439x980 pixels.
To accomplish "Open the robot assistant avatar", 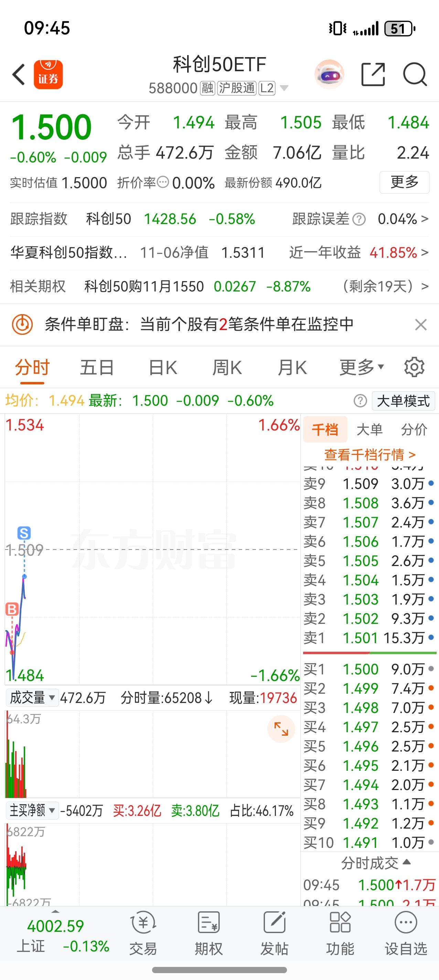I will pos(330,75).
